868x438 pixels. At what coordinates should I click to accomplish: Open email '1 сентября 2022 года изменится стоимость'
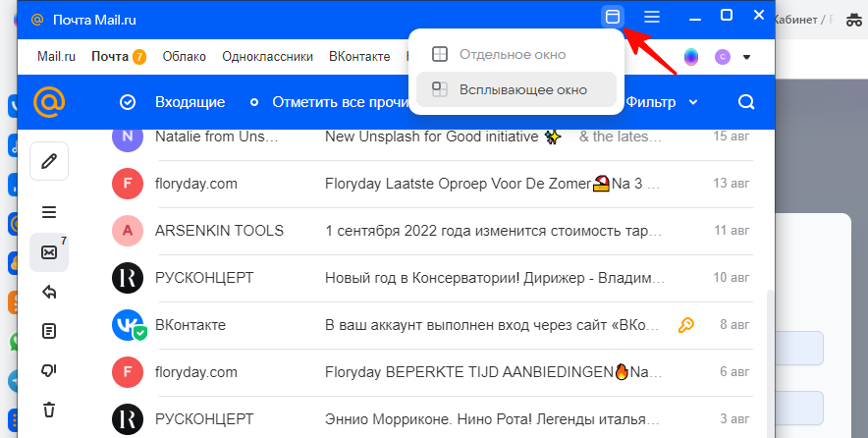493,231
